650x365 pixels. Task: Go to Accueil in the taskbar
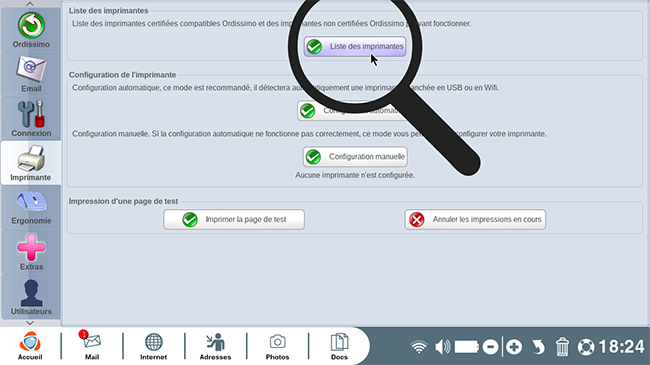pyautogui.click(x=30, y=346)
